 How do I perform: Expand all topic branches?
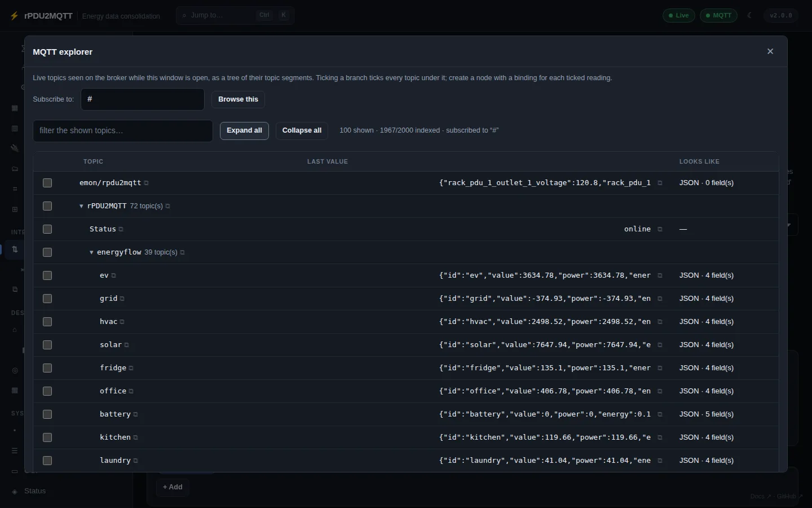click(244, 130)
